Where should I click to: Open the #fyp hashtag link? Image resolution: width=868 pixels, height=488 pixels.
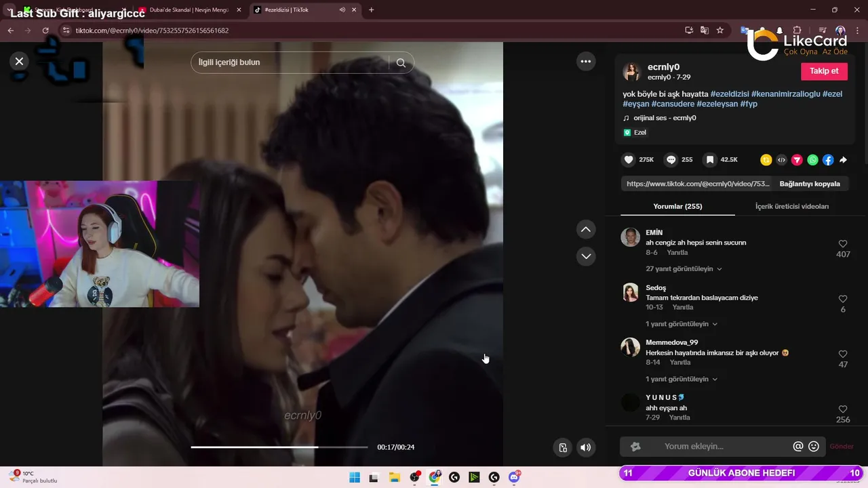tap(749, 104)
